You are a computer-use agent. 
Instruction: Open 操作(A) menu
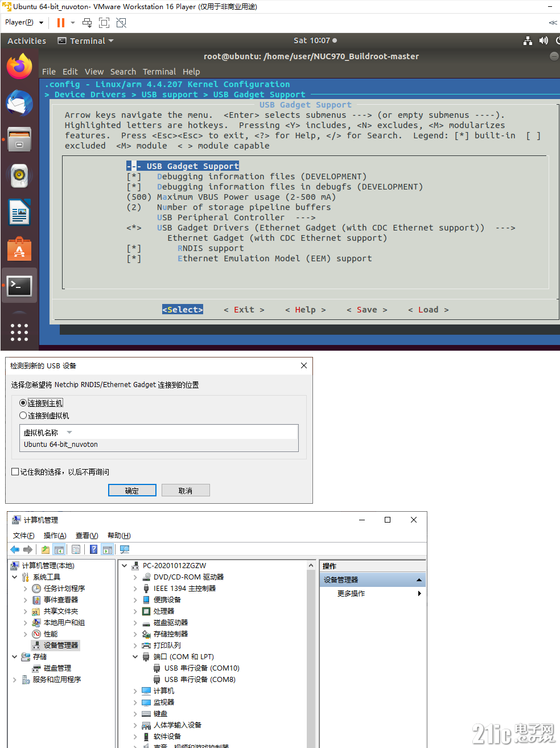(x=55, y=536)
